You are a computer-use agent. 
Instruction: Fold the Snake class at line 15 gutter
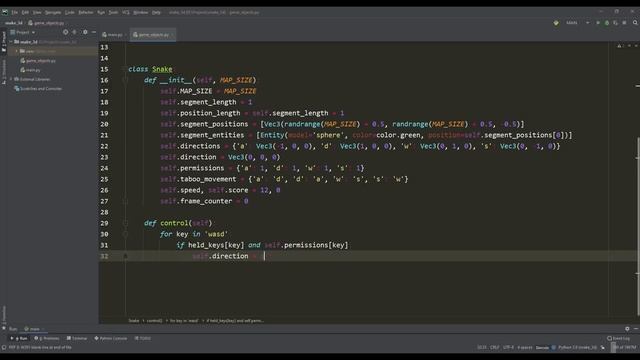click(125, 69)
